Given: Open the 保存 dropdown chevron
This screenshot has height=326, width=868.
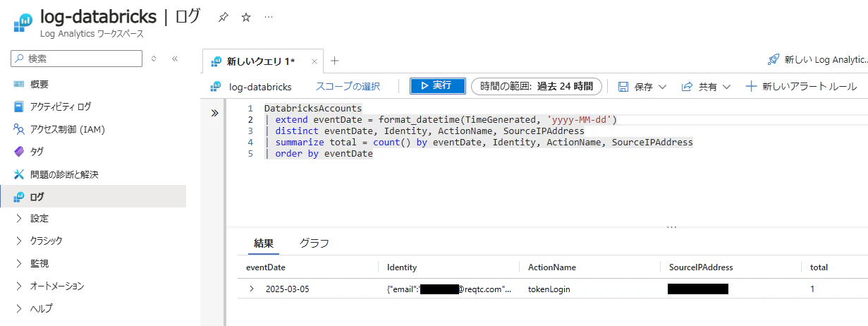Looking at the screenshot, I should point(662,87).
